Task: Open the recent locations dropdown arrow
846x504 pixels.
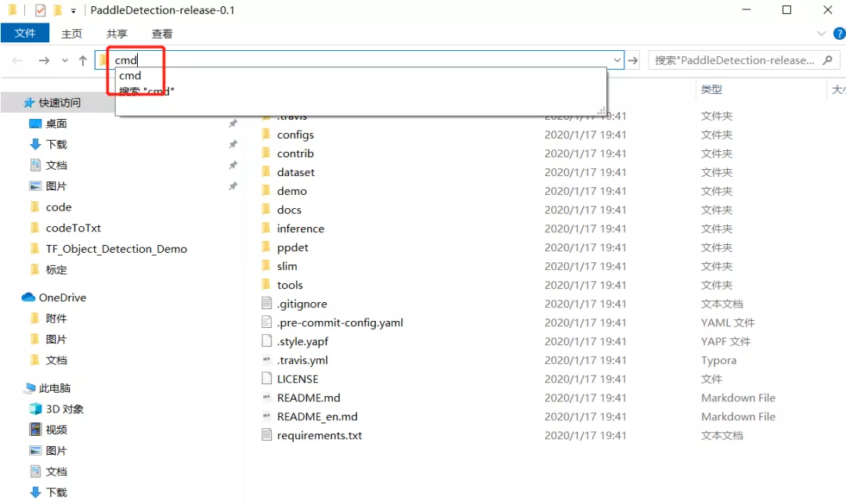Action: [x=65, y=60]
